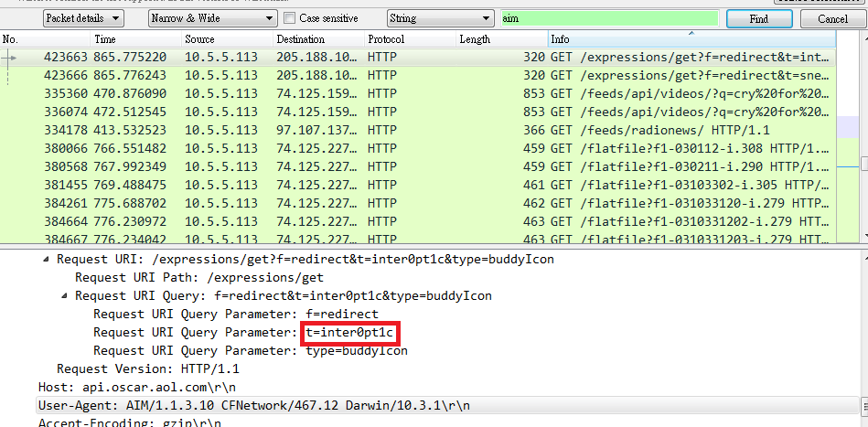This screenshot has width=868, height=427.
Task: Sort by the Length column header
Action: click(x=502, y=39)
